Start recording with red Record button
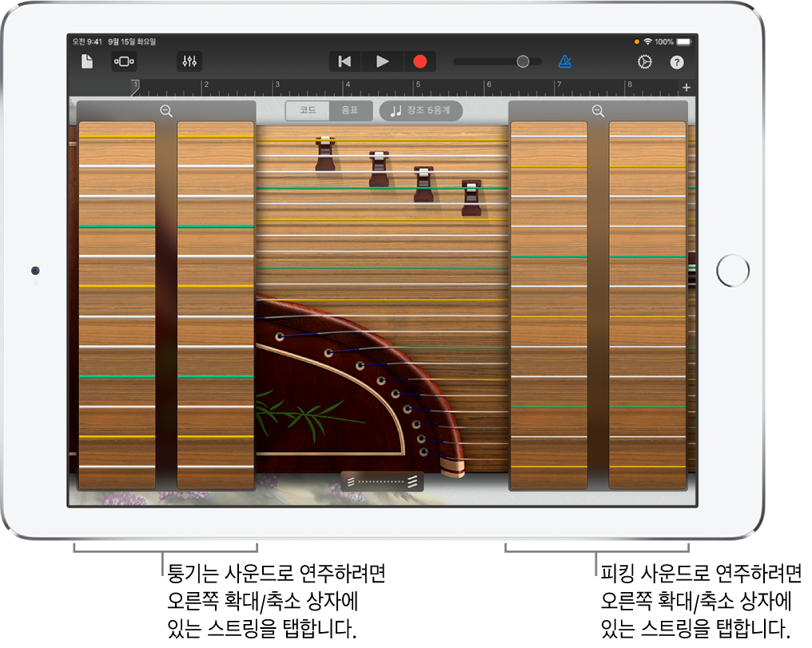 pyautogui.click(x=420, y=62)
